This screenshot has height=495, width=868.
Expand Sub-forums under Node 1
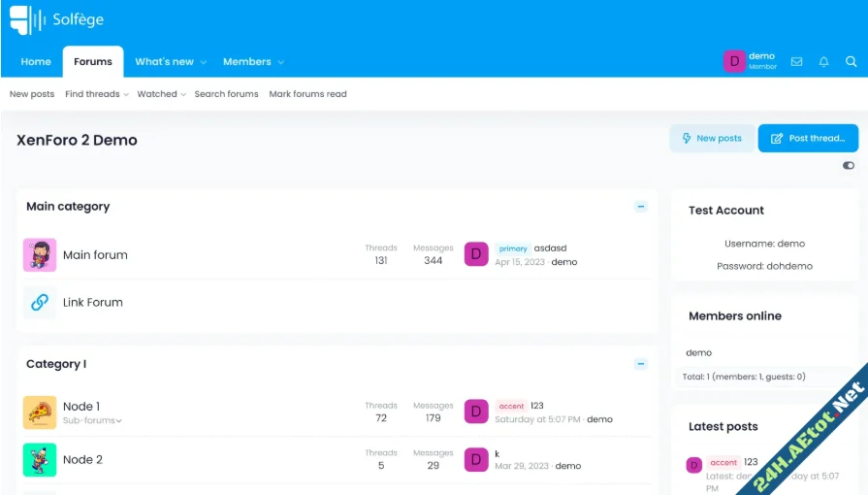(92, 421)
